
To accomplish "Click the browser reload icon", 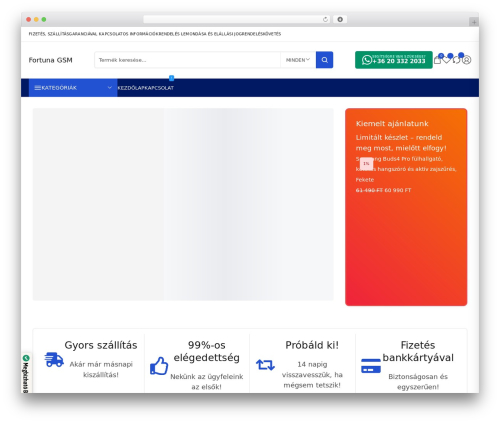I will click(x=325, y=19).
